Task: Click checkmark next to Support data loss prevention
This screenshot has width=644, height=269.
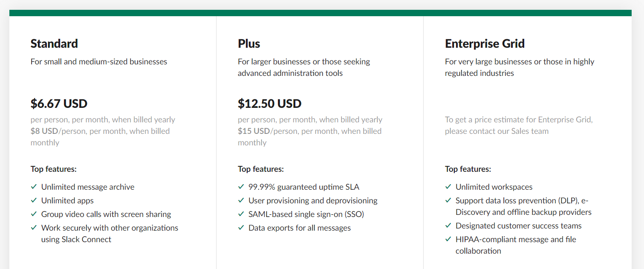Action: click(448, 200)
